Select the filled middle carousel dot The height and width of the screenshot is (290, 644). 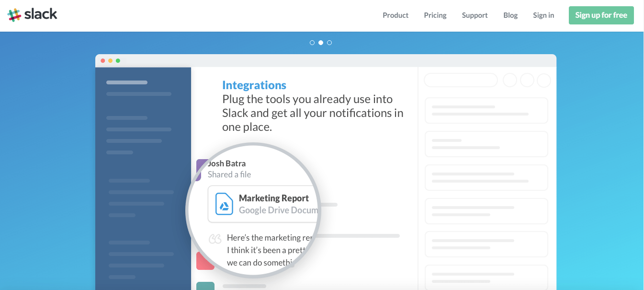tap(321, 43)
